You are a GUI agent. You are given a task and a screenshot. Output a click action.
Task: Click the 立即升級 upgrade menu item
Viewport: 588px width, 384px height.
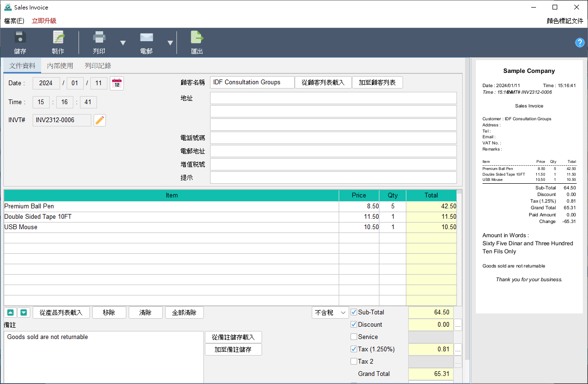pyautogui.click(x=44, y=21)
